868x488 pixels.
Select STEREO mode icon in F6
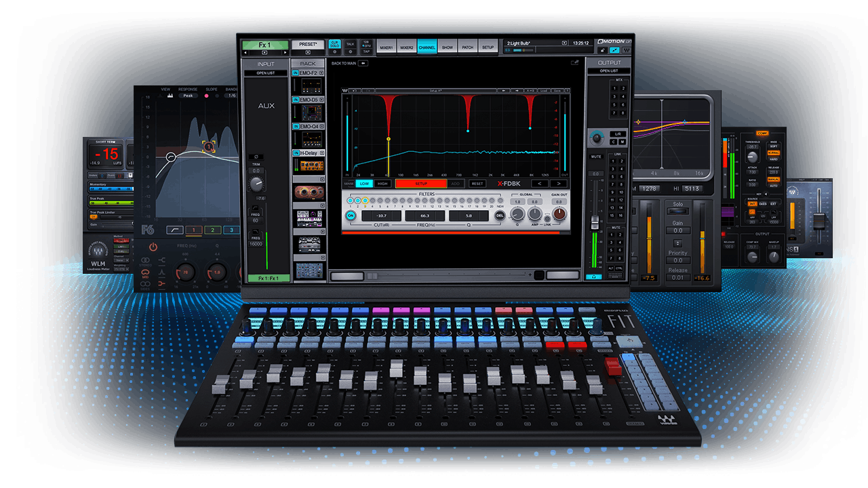tap(145, 261)
